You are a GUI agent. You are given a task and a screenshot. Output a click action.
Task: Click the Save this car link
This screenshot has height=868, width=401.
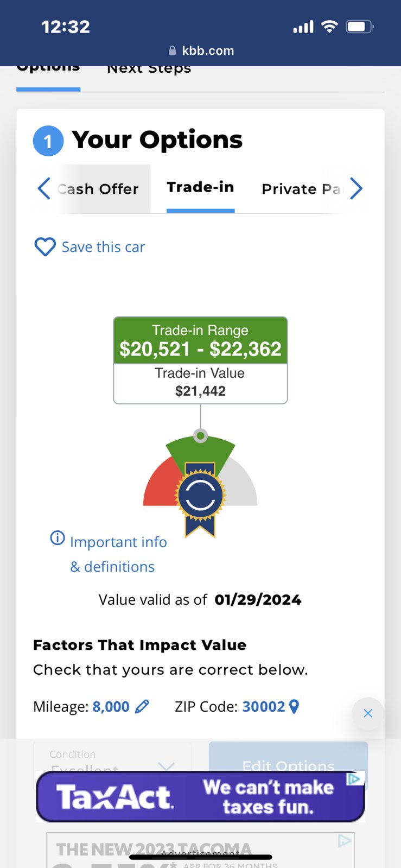pyautogui.click(x=103, y=247)
